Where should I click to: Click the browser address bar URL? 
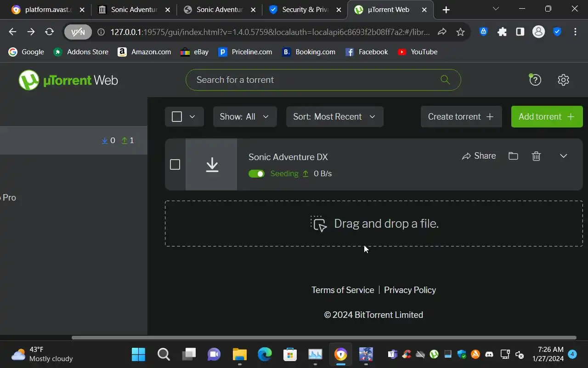[270, 32]
